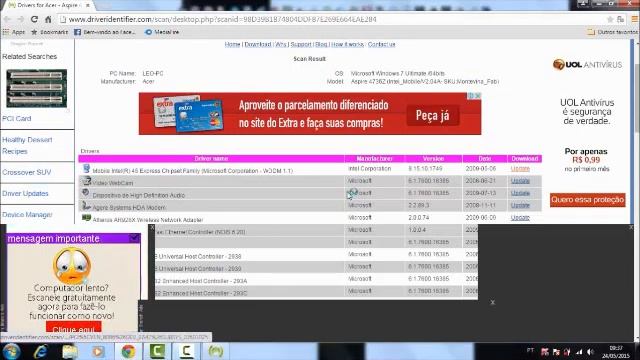Open the Why link in site navigation
Viewport: 640px width, 360px height.
click(x=280, y=44)
